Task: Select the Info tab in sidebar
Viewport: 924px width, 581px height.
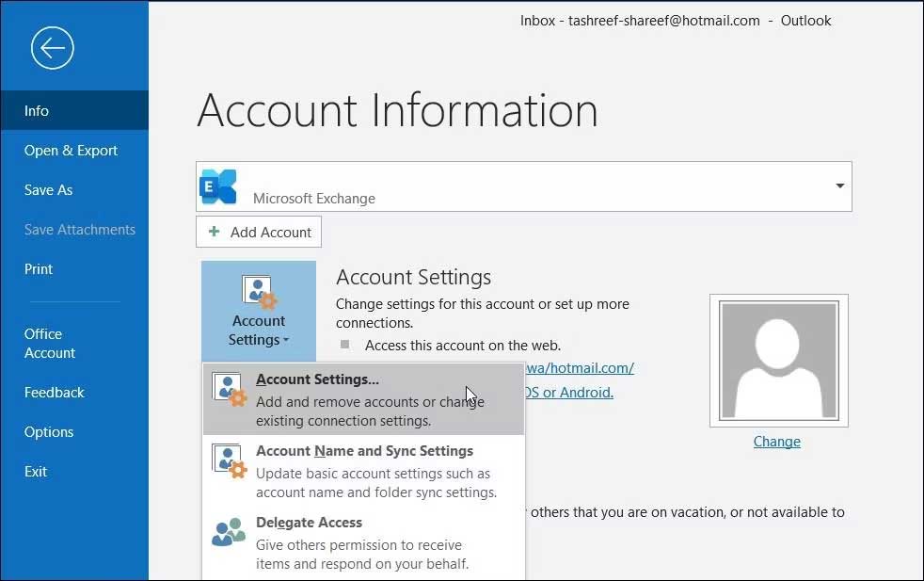Action: pos(37,111)
